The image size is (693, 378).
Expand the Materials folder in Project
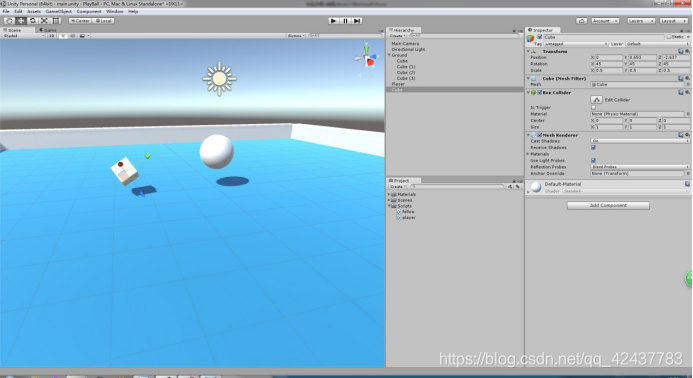click(x=389, y=195)
